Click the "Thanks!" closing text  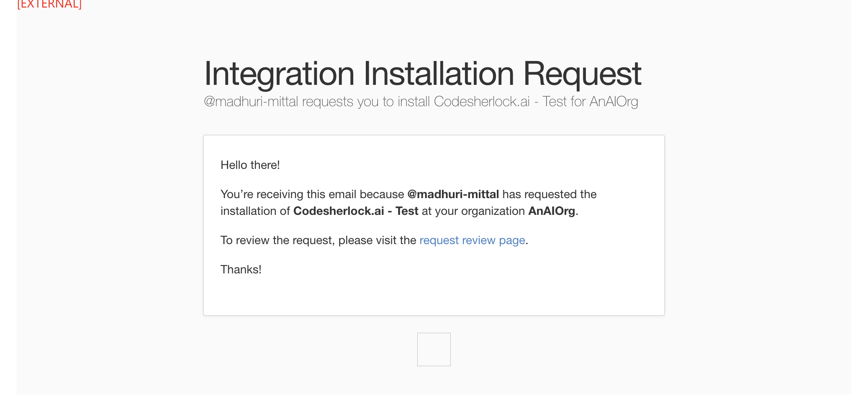[241, 270]
